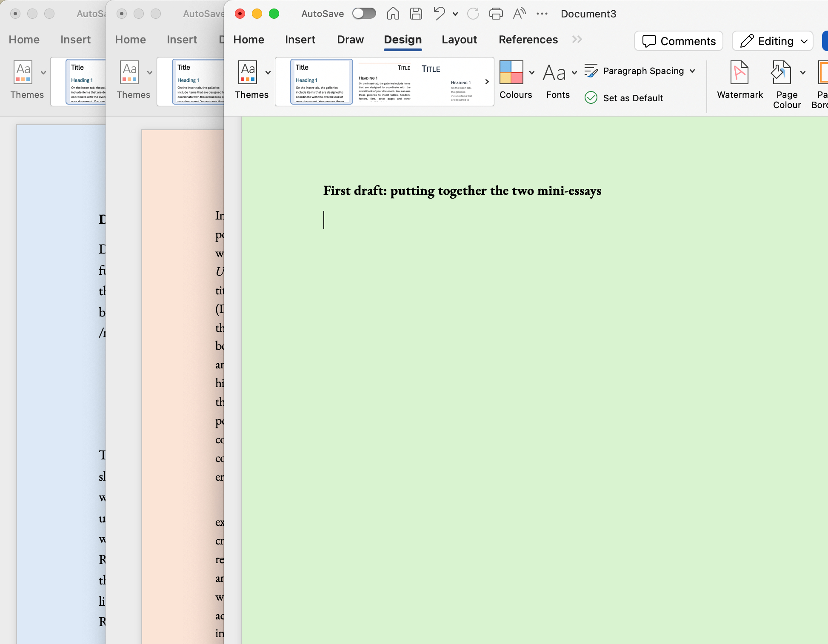828x644 pixels.
Task: Expand the style set gallery arrow
Action: [487, 82]
